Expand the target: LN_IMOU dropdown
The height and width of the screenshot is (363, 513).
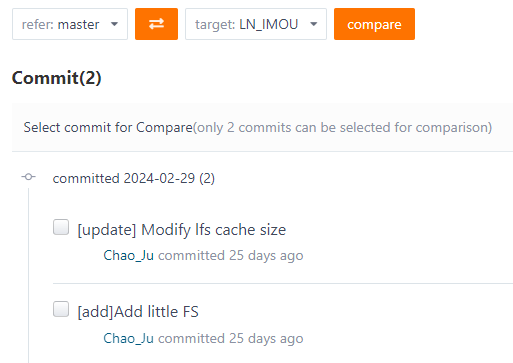(256, 24)
